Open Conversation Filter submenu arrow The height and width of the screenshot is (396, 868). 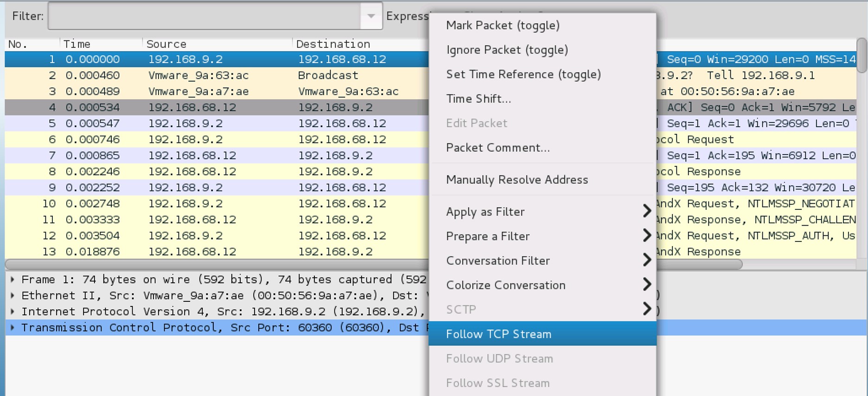tap(646, 260)
